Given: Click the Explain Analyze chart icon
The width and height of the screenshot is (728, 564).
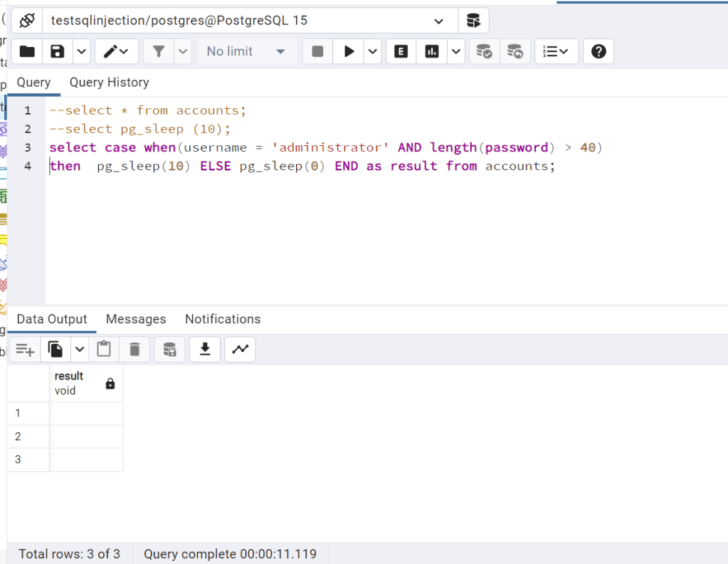Looking at the screenshot, I should tap(432, 51).
